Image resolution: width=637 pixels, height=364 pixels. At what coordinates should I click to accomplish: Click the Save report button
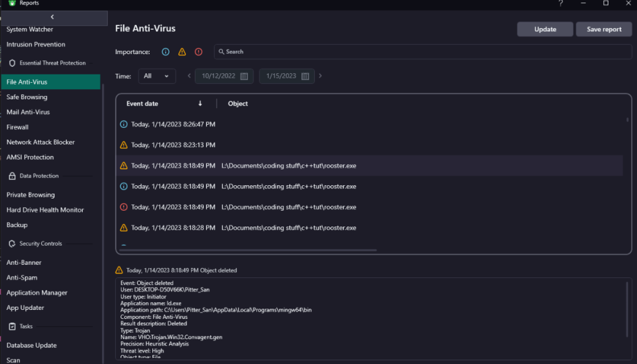[604, 29]
